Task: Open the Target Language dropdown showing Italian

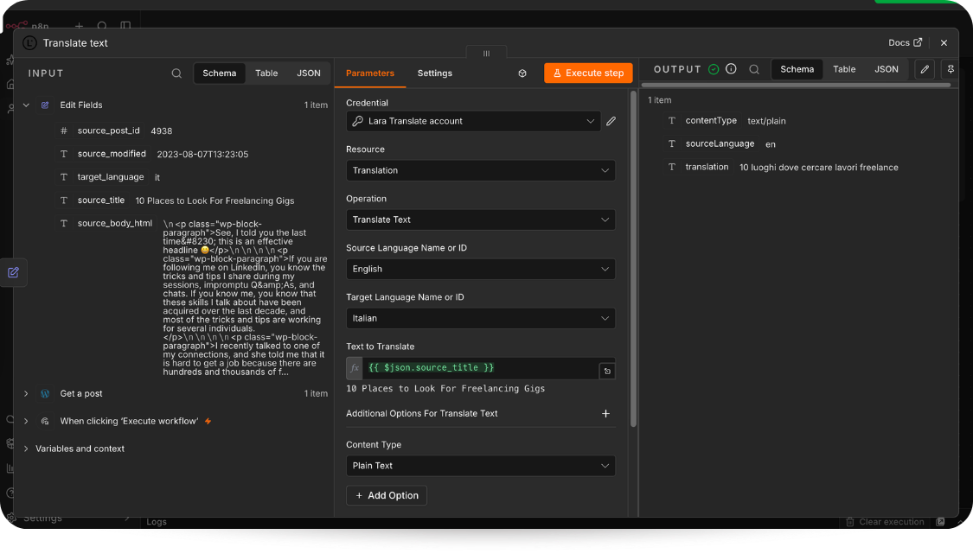Action: tap(481, 319)
